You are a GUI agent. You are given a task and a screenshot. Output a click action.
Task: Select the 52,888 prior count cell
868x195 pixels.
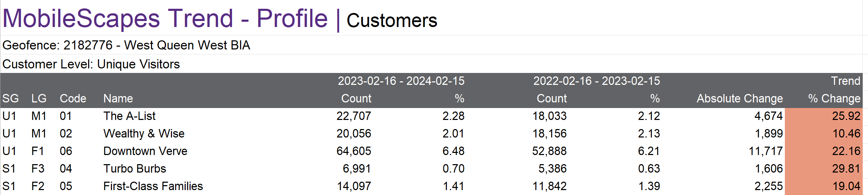549,151
